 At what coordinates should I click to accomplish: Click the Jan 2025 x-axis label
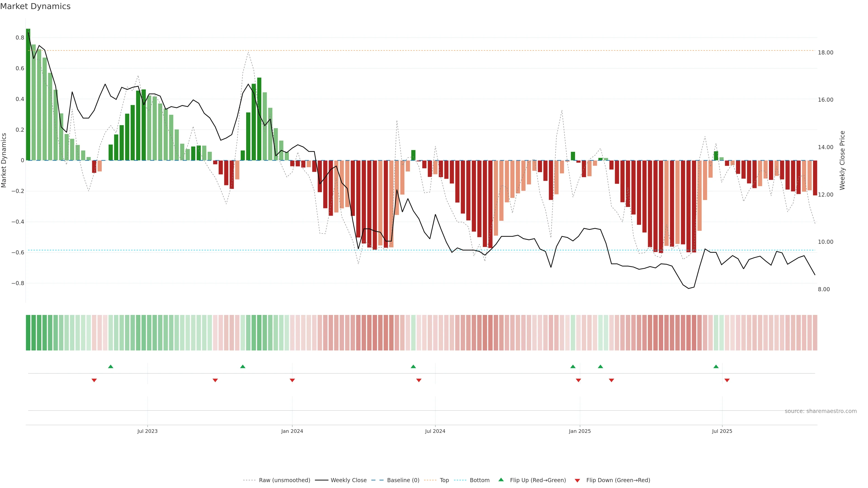580,431
